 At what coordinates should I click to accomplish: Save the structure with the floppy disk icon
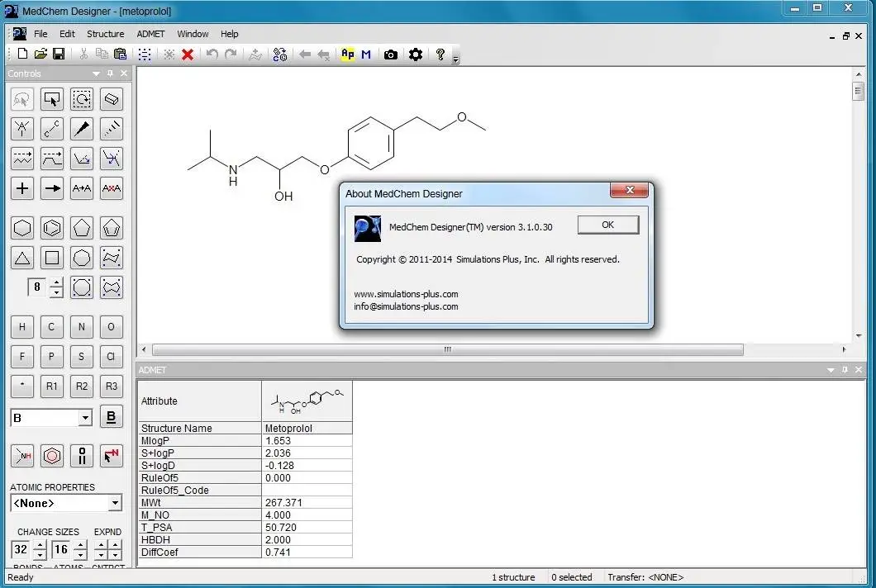(x=59, y=55)
